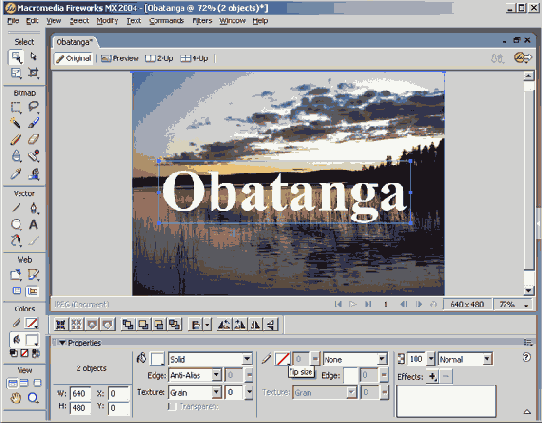Pick the Eraser tool
542x423 pixels.
[33, 139]
